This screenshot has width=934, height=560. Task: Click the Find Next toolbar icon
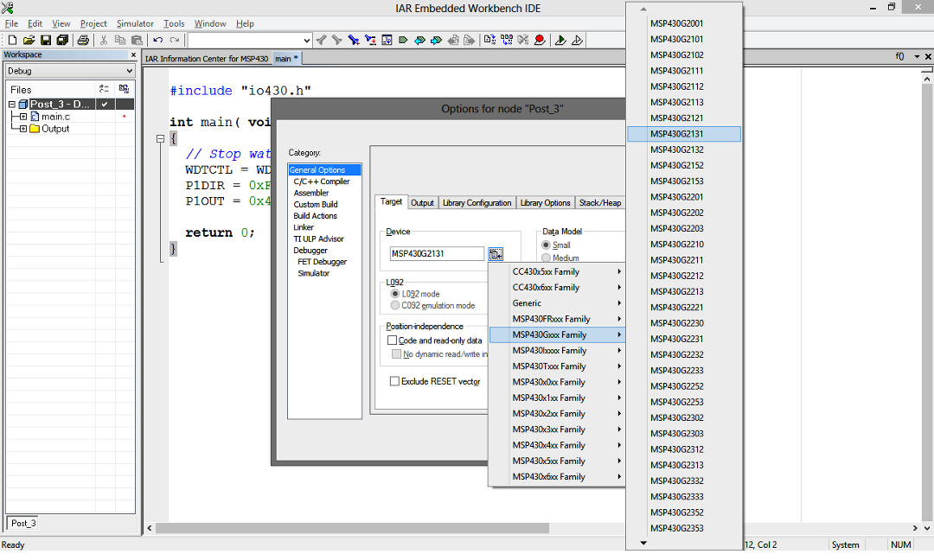[x=337, y=41]
